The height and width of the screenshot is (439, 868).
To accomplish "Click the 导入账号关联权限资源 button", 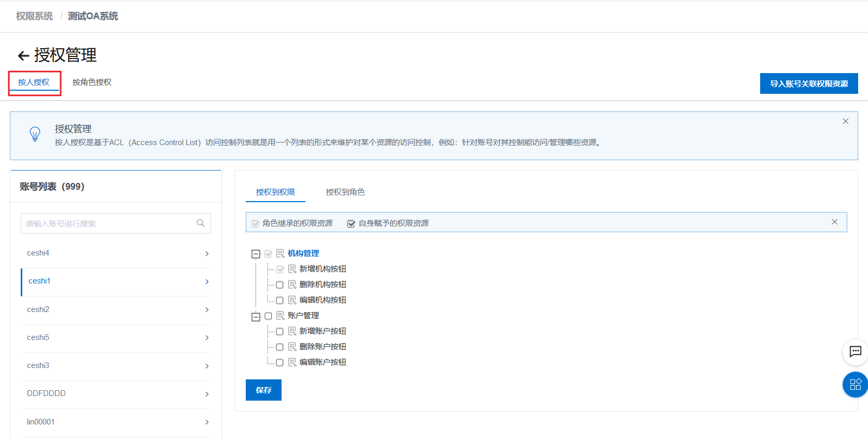I will [809, 83].
